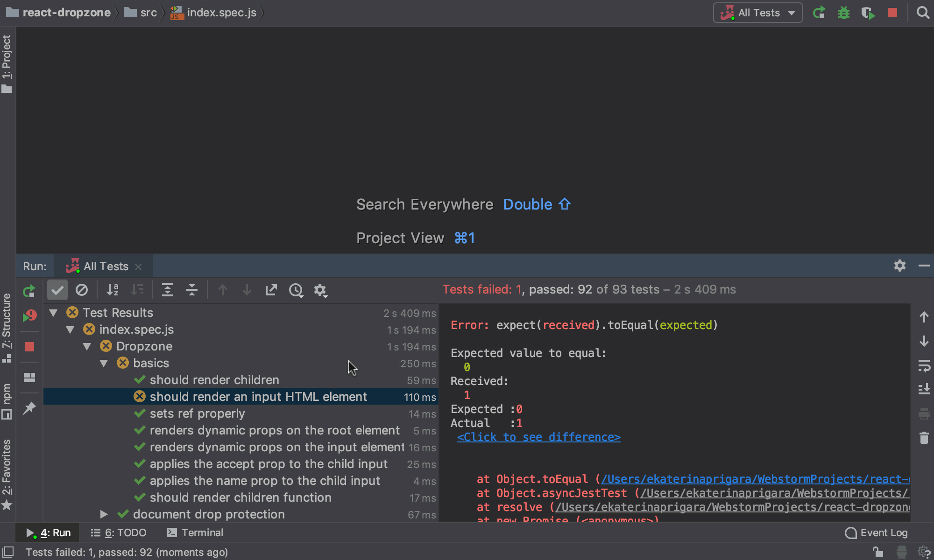The width and height of the screenshot is (934, 560).
Task: Start debugging via the bug icon
Action: point(843,13)
